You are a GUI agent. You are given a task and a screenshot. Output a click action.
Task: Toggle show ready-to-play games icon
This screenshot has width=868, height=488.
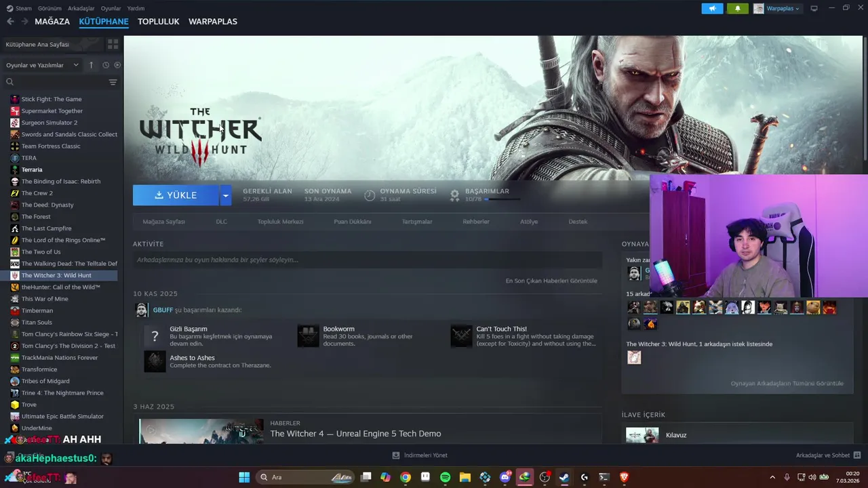[117, 65]
